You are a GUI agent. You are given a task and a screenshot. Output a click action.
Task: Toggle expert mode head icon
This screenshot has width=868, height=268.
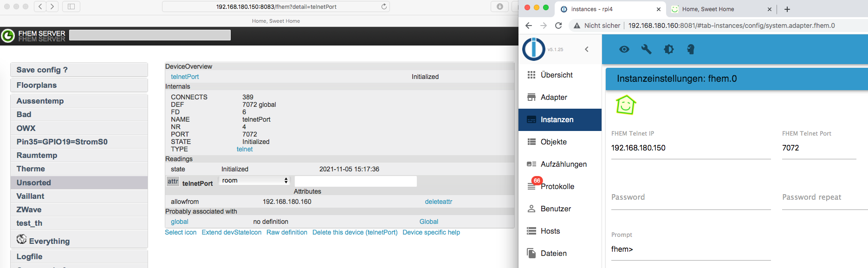[691, 49]
